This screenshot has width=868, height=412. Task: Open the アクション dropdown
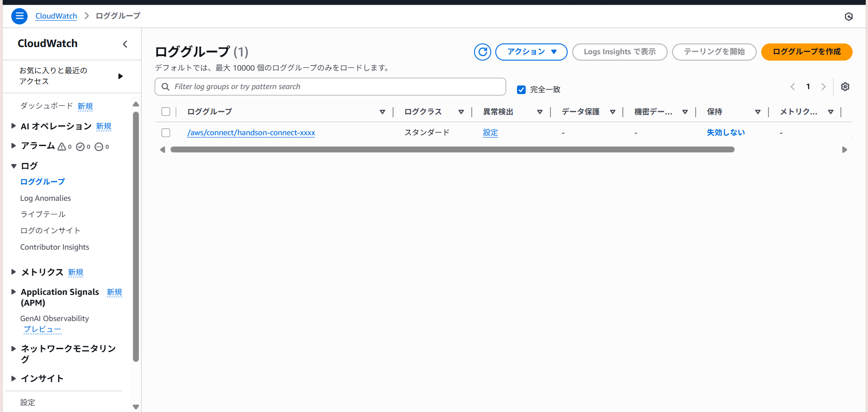coord(531,52)
